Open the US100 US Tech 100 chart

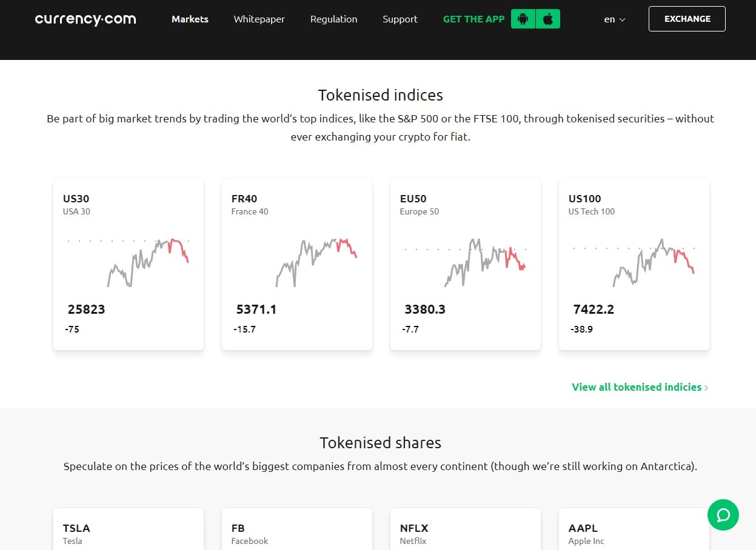click(634, 263)
